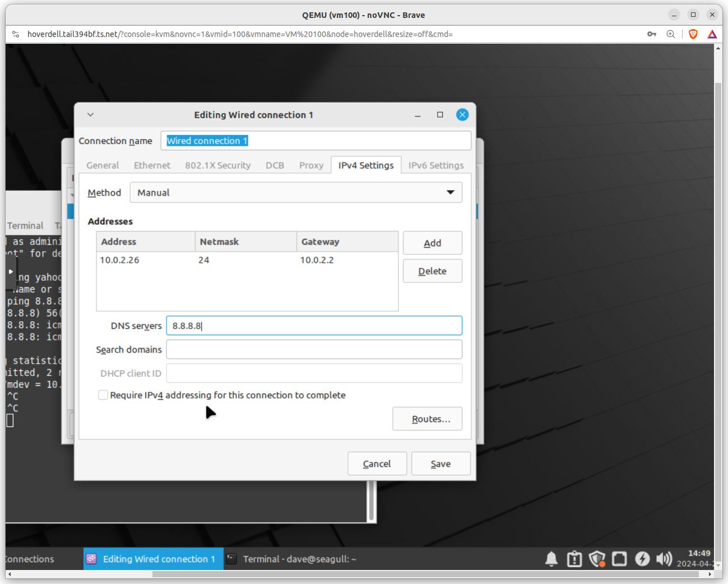Open the Routes… button
This screenshot has width=728, height=584.
[x=428, y=419]
